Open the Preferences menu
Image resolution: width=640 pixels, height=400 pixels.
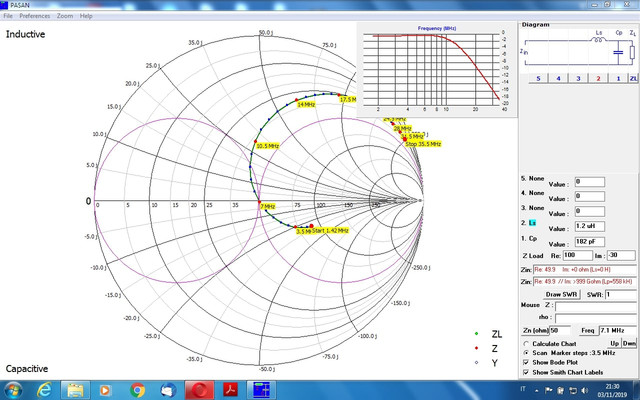[x=35, y=16]
